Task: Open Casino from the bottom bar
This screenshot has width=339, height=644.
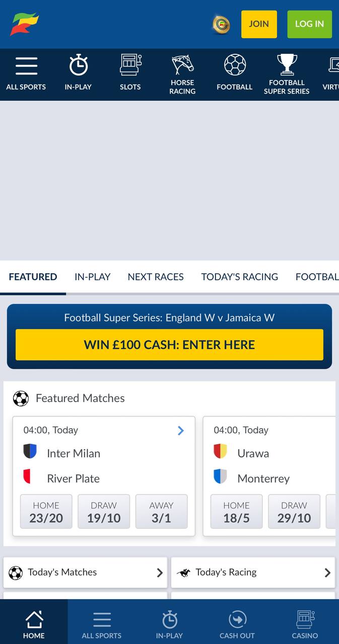Action: coord(305,624)
